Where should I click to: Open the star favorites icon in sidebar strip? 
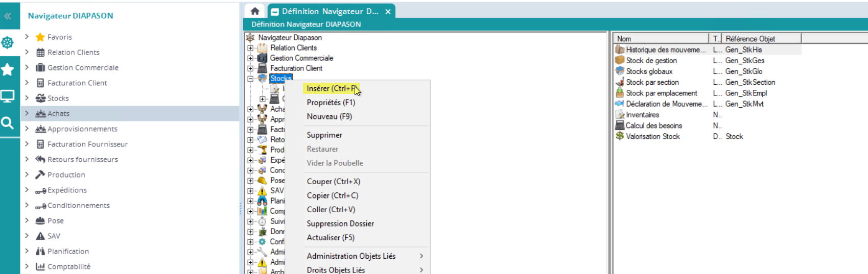[8, 69]
